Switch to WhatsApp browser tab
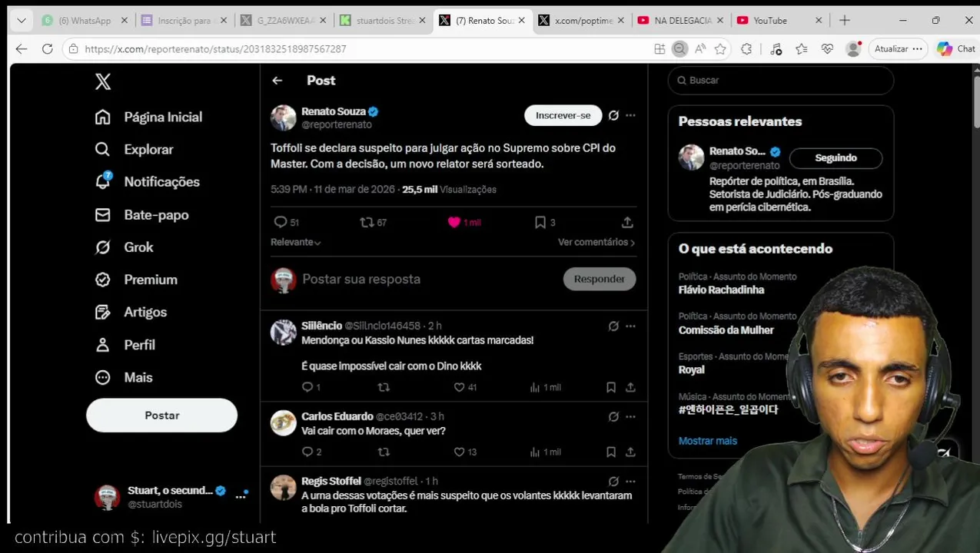Image resolution: width=980 pixels, height=553 pixels. (x=85, y=21)
